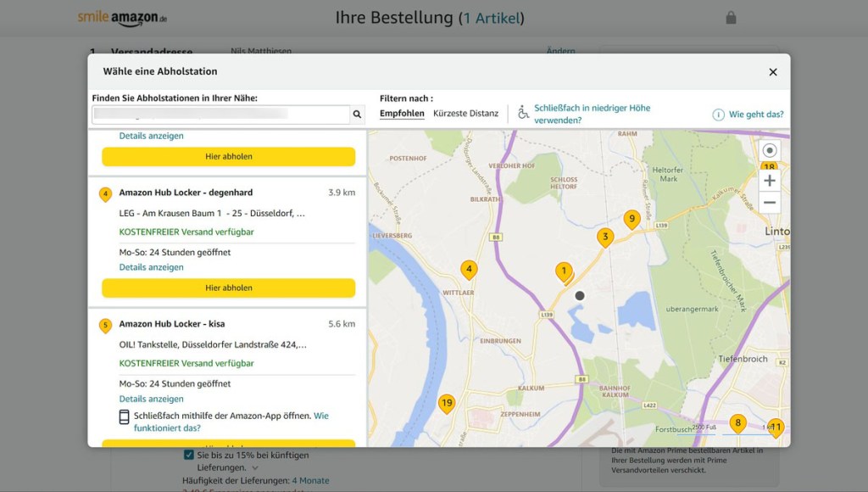
Task: Select map pin number 3
Action: pyautogui.click(x=605, y=238)
